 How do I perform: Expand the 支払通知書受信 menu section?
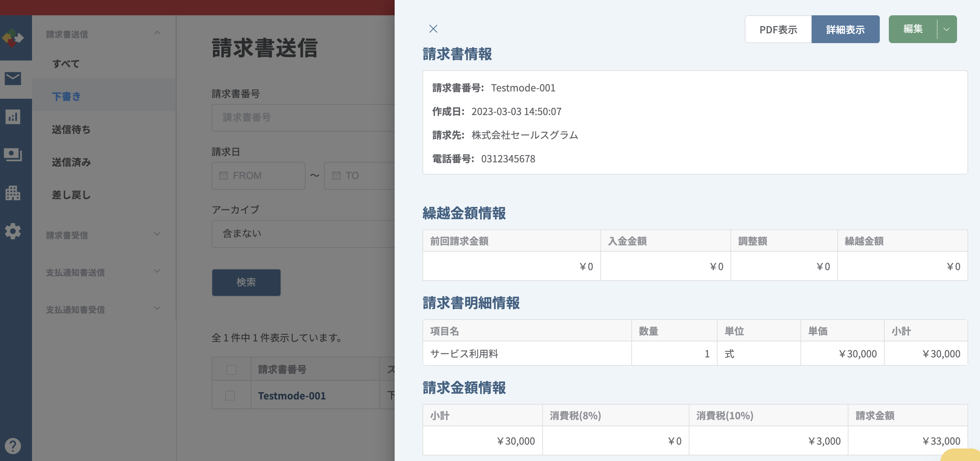pyautogui.click(x=157, y=309)
